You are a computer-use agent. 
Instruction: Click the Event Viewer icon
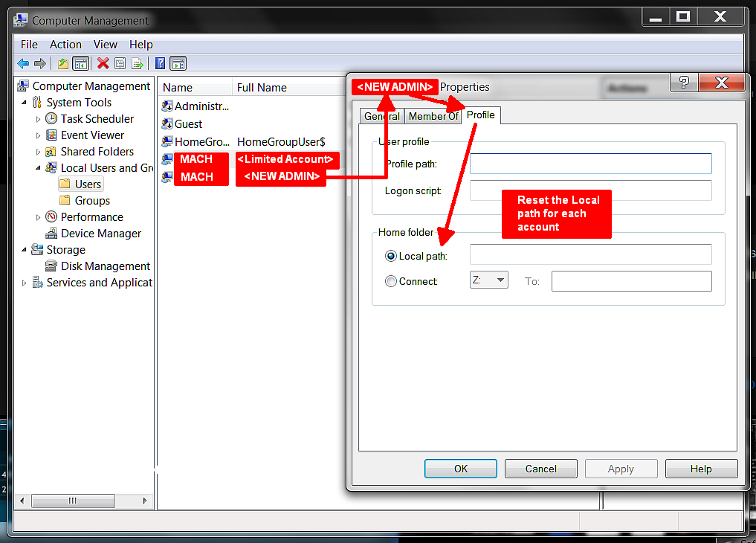tap(51, 135)
